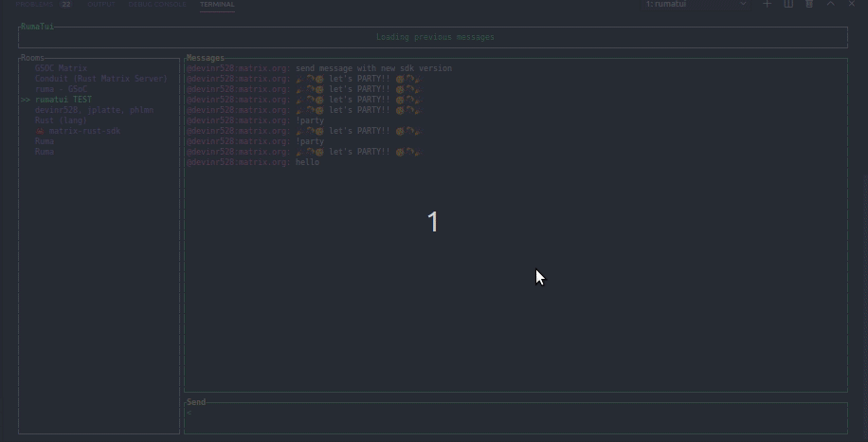
Task: Click the >> marker beside rumatui TEST
Action: pyautogui.click(x=26, y=100)
